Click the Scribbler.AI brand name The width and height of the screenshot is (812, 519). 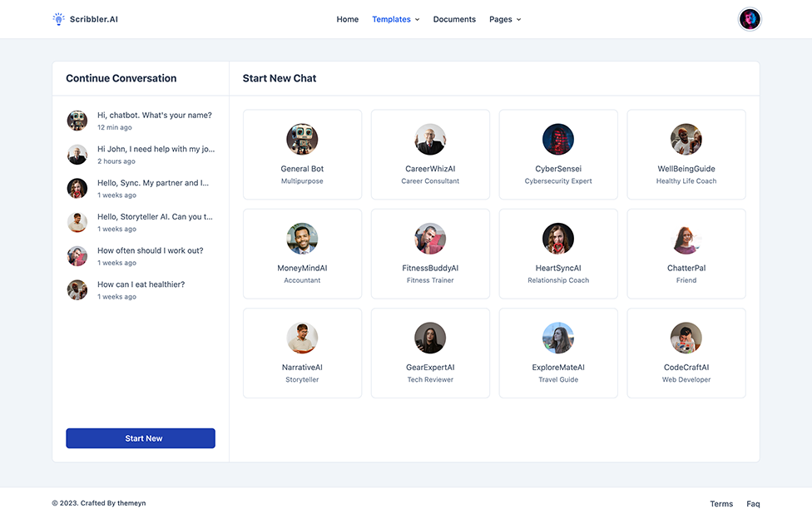coord(94,19)
